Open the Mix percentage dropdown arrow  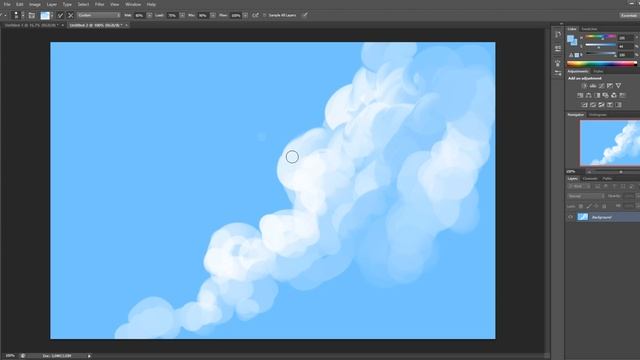[213, 15]
